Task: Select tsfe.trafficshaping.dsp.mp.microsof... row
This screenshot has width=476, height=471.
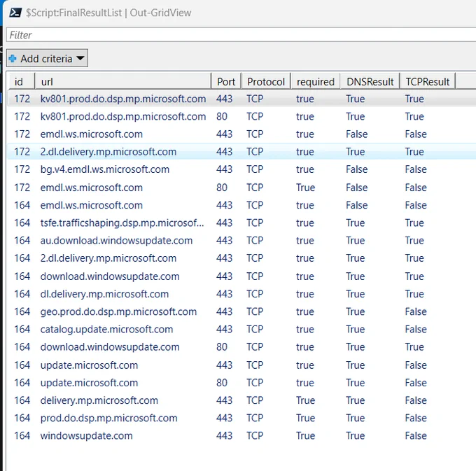Action: tap(241, 223)
